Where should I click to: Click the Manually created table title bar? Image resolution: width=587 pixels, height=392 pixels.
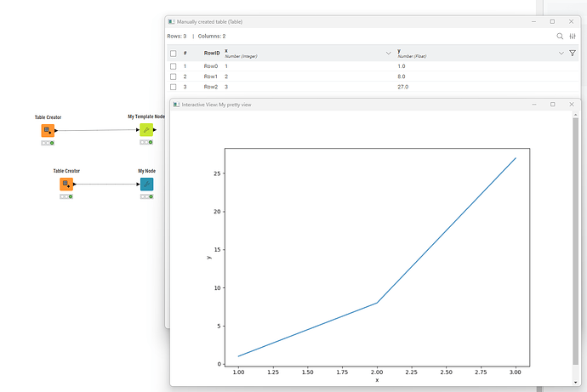coord(340,20)
